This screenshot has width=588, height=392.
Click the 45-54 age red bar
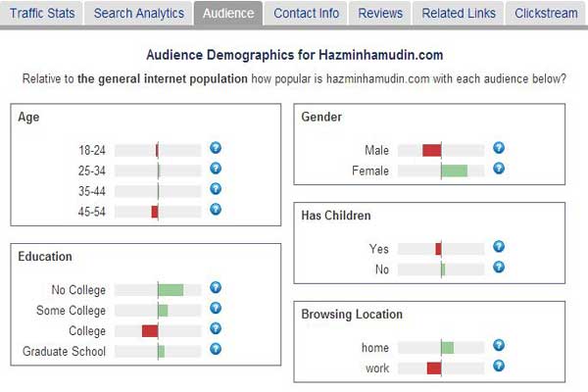click(155, 212)
